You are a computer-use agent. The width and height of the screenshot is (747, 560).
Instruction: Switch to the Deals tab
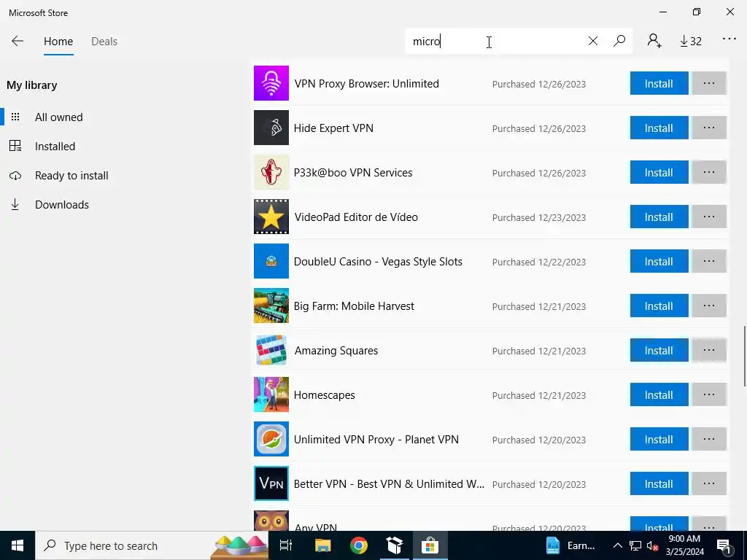tap(104, 42)
